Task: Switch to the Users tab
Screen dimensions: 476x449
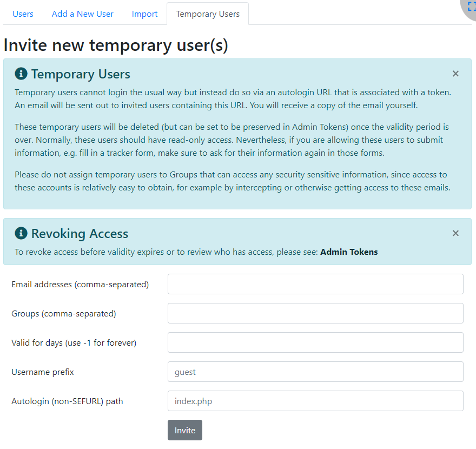Action: point(23,14)
